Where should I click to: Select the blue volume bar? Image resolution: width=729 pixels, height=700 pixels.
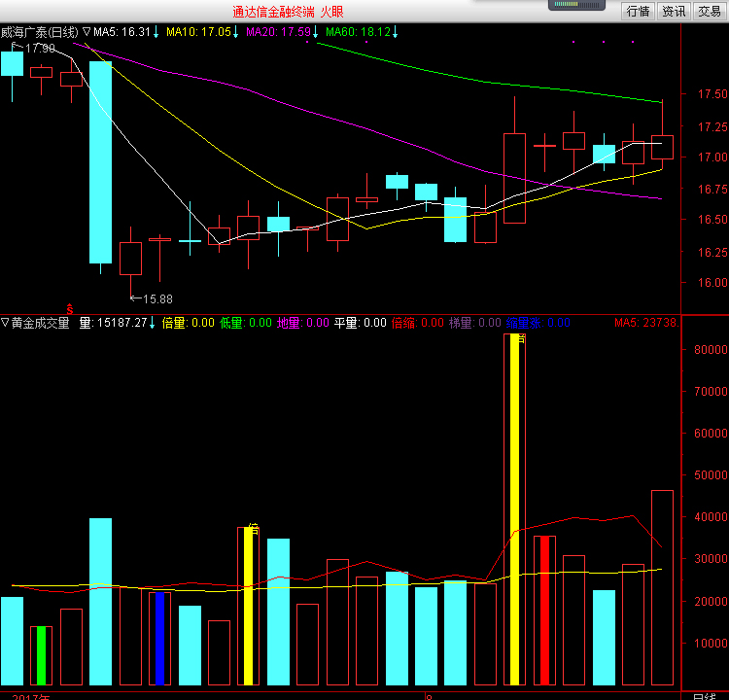[160, 639]
